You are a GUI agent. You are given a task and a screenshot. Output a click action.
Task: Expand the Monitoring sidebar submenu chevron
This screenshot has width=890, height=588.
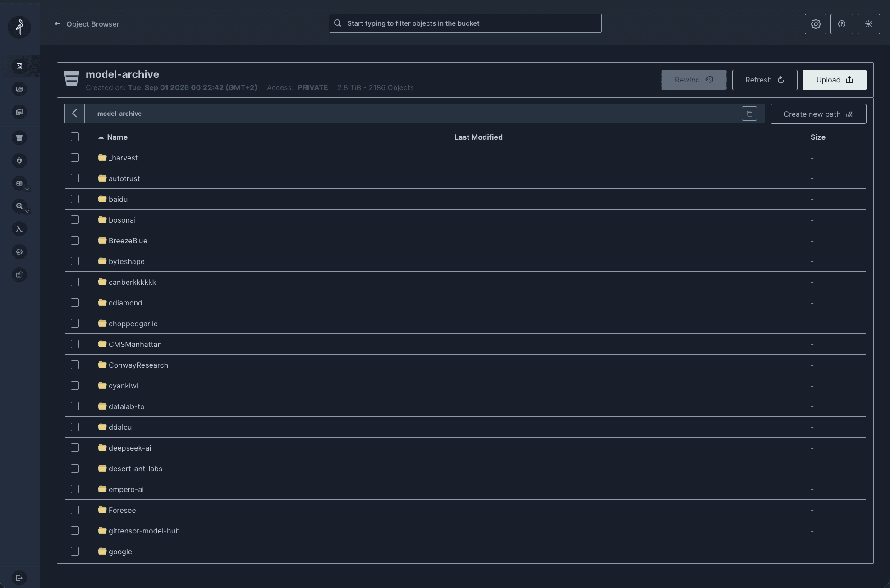27,212
